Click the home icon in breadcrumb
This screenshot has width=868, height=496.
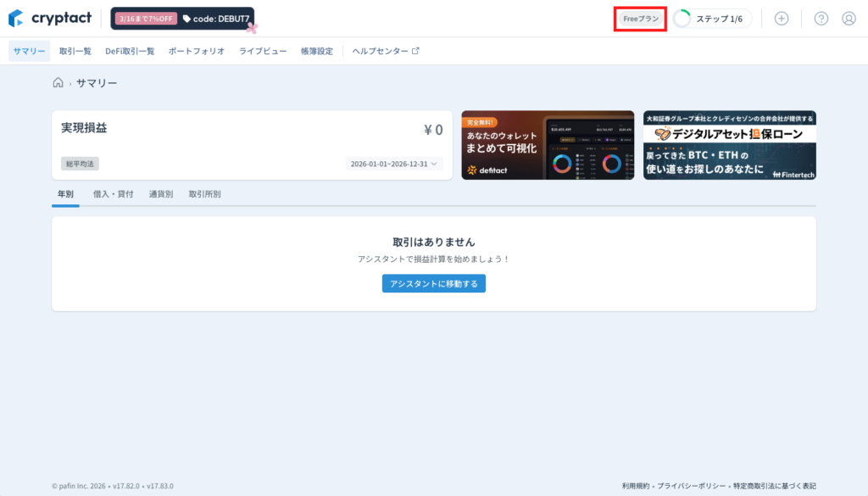[58, 83]
